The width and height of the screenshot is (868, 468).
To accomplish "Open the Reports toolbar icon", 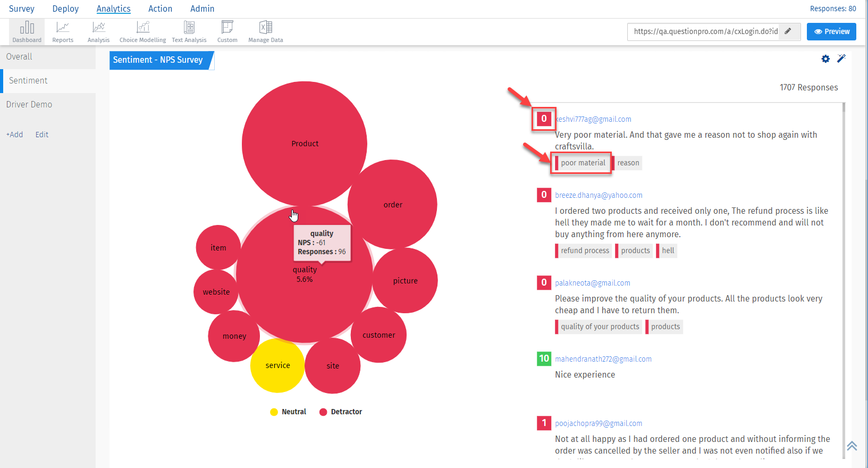I will pyautogui.click(x=63, y=32).
